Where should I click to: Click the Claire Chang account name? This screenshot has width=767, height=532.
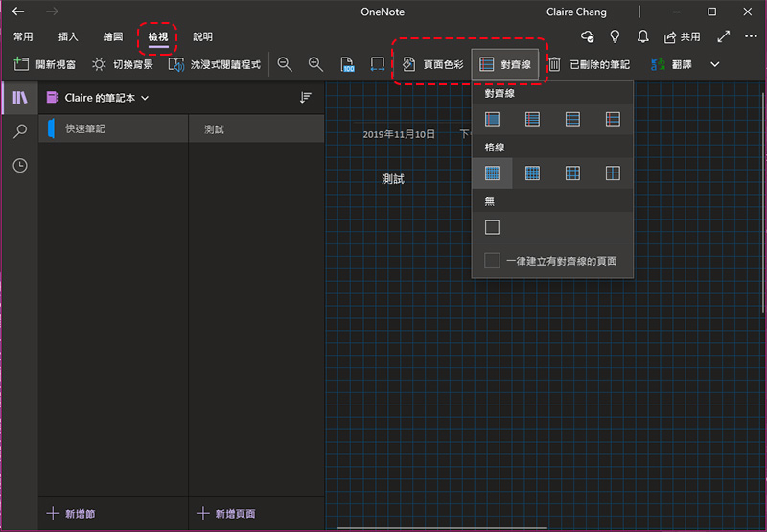tap(576, 12)
